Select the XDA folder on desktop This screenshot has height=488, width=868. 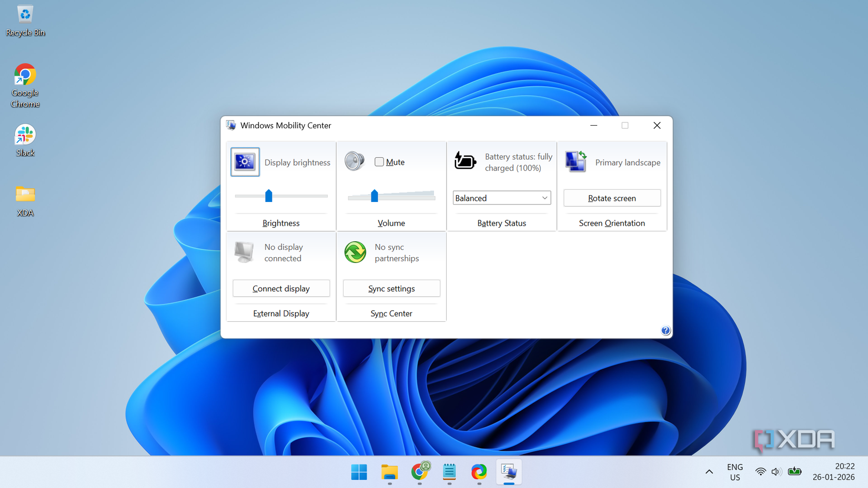click(25, 201)
